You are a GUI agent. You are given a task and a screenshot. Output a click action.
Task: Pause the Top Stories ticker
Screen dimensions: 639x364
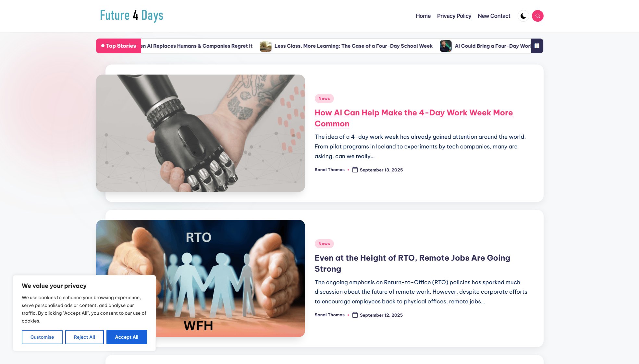point(537,46)
